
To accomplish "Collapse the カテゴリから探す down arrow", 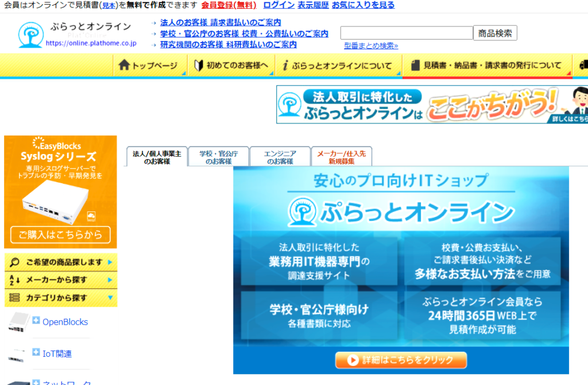I will coord(110,298).
